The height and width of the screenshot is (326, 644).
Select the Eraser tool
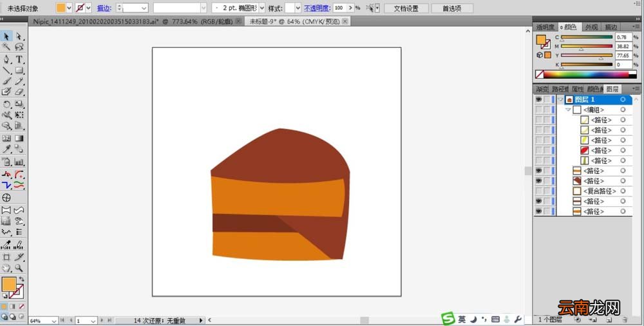tap(19, 91)
